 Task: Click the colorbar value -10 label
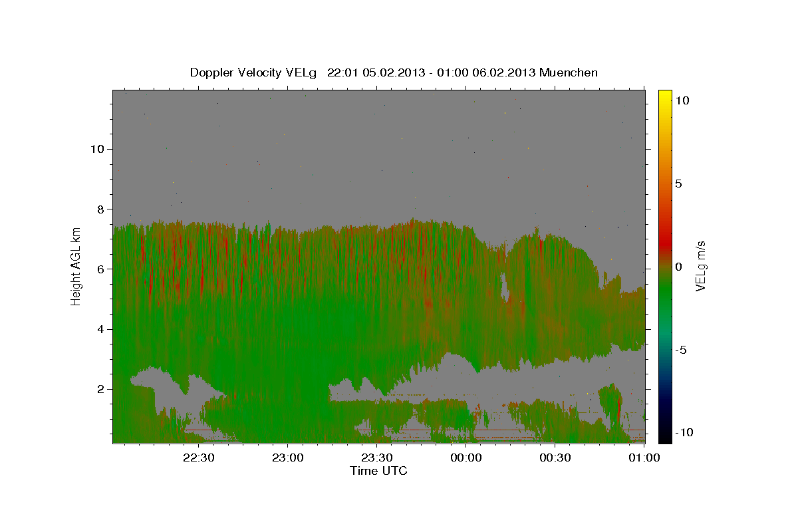click(684, 432)
